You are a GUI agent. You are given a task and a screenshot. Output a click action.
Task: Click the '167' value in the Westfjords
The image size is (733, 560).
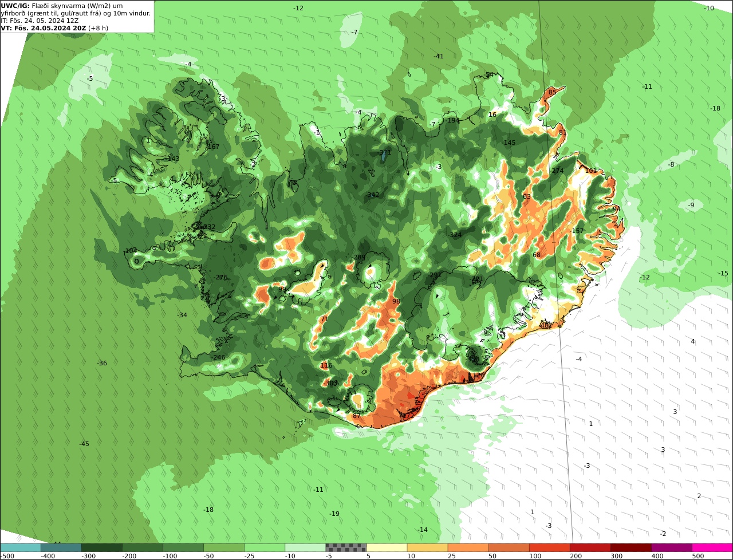[214, 147]
